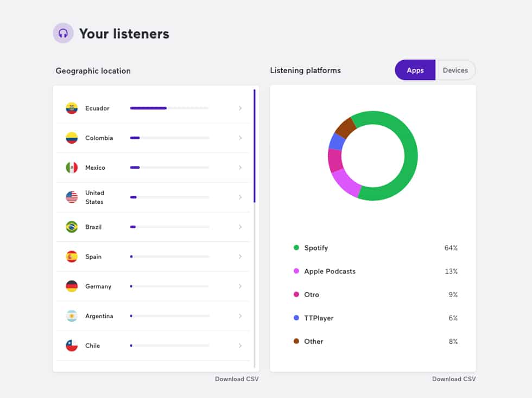532x398 pixels.
Task: Select the Apps tab
Action: (x=415, y=70)
